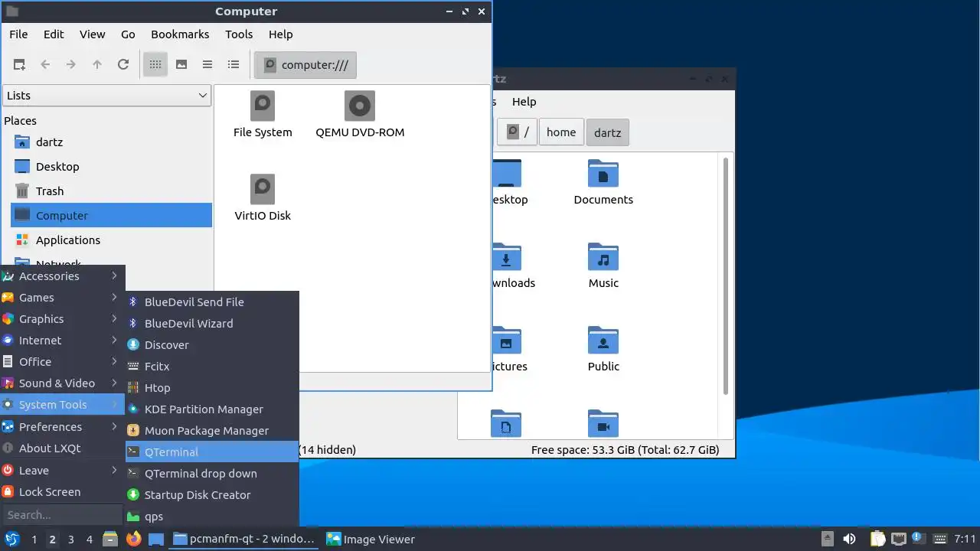Open the File menu

(x=18, y=34)
